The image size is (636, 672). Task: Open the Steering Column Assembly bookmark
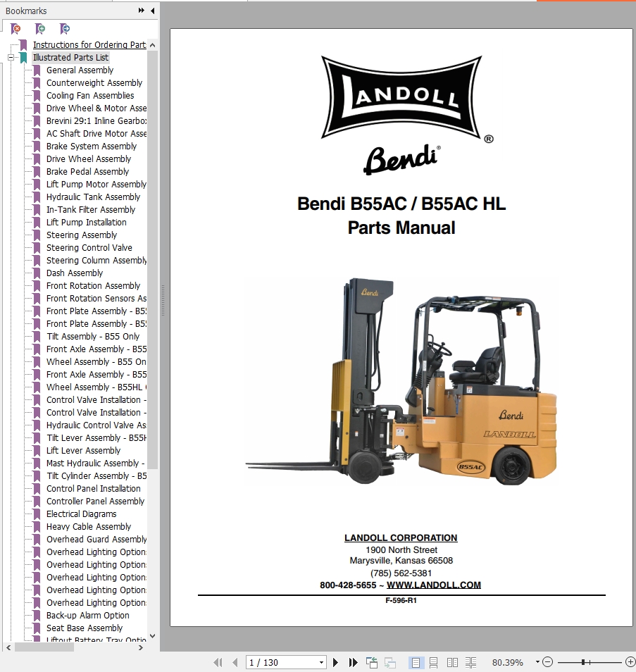pyautogui.click(x=96, y=261)
